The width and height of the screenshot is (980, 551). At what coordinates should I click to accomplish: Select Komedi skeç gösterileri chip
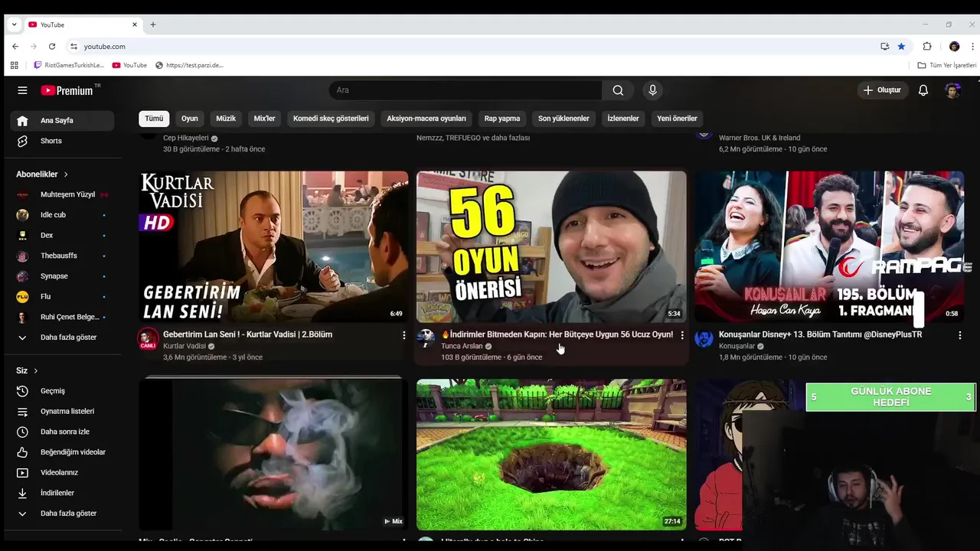(331, 119)
